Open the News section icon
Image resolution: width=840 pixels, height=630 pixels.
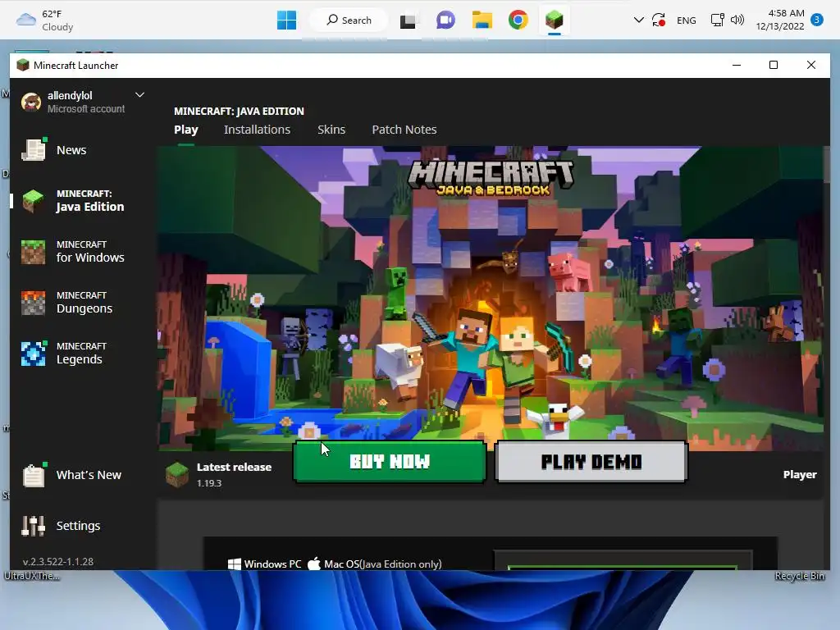coord(33,150)
